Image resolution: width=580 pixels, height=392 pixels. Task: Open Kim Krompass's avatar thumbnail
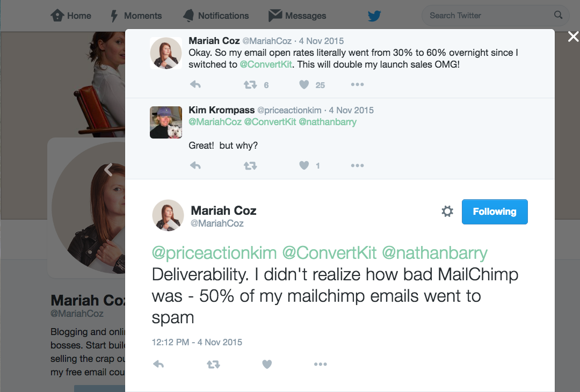[166, 122]
